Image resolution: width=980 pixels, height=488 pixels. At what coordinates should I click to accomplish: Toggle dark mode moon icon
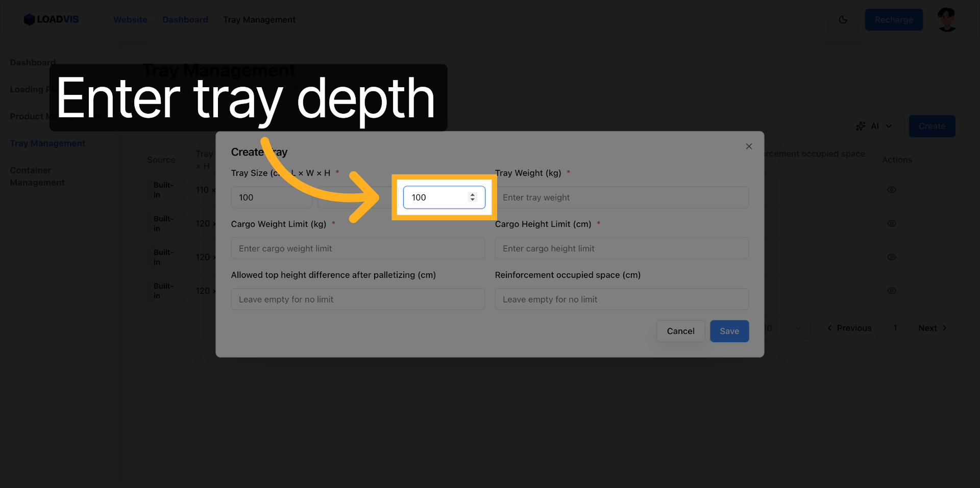point(843,20)
